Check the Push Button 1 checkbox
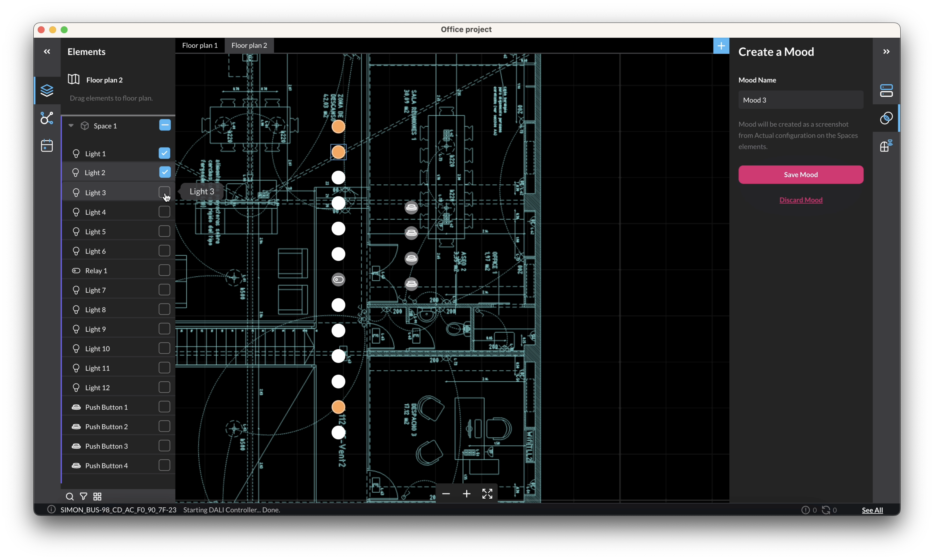Image resolution: width=934 pixels, height=560 pixels. tap(164, 406)
